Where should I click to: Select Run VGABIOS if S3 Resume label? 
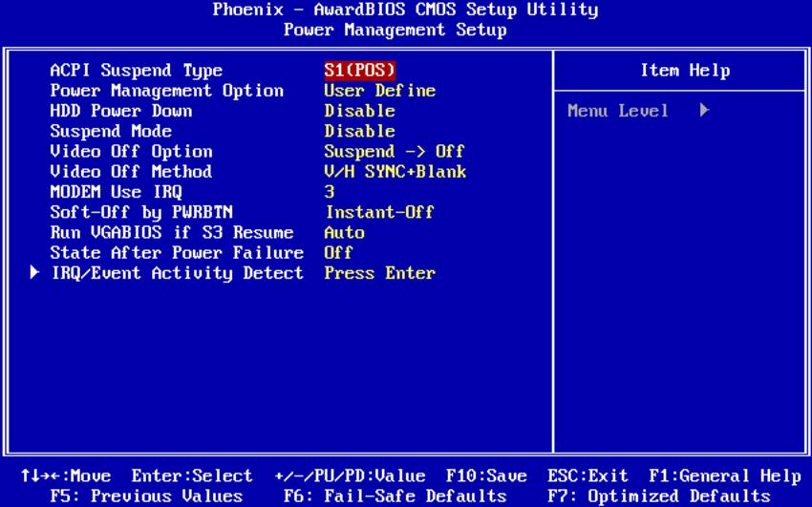tap(172, 232)
